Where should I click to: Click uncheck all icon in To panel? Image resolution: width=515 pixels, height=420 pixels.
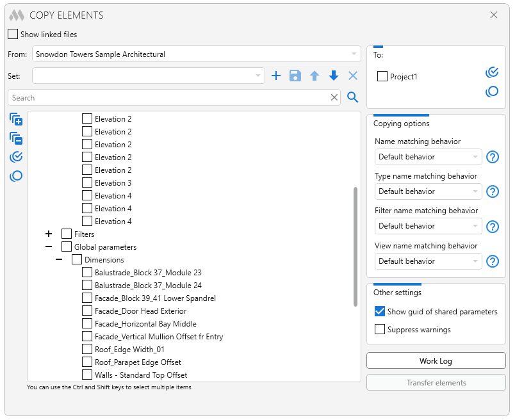[x=492, y=92]
